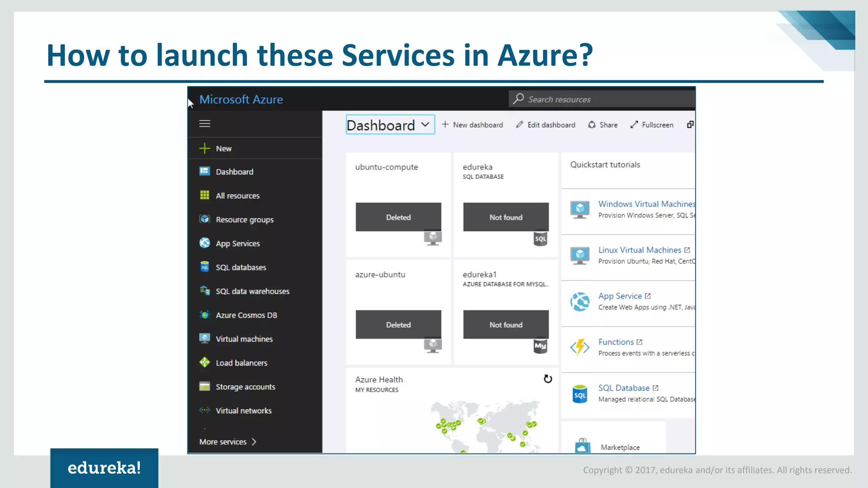Click the Load balancers diamond icon

coord(205,362)
